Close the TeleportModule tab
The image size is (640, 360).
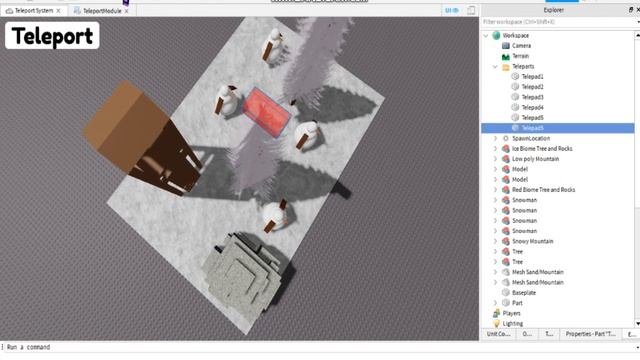tap(127, 11)
